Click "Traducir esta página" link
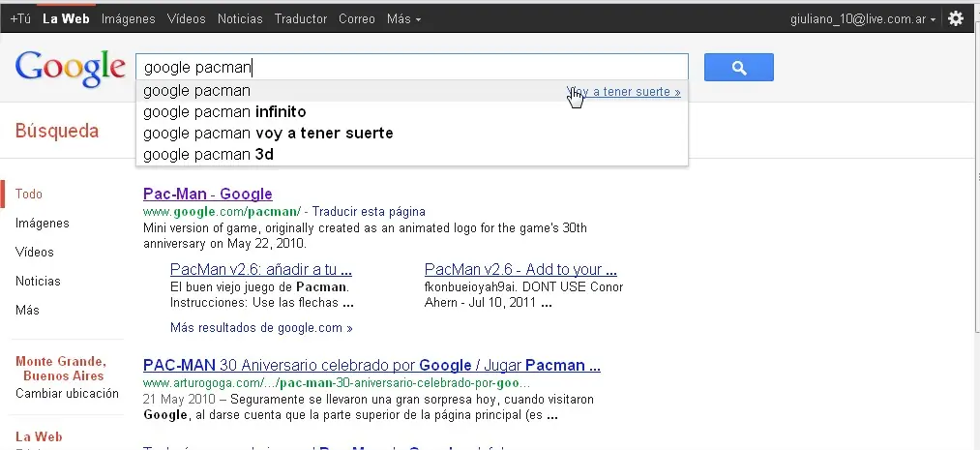This screenshot has height=450, width=980. pos(369,211)
